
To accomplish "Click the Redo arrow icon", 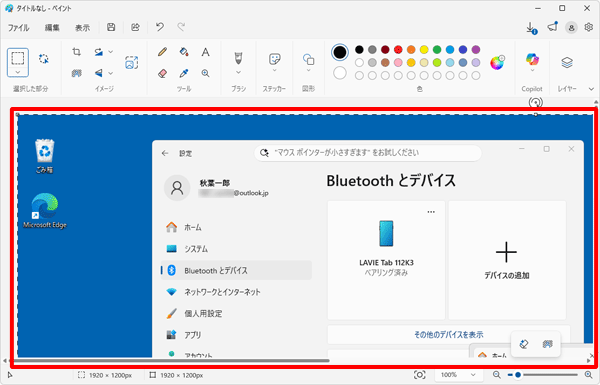I will [181, 27].
